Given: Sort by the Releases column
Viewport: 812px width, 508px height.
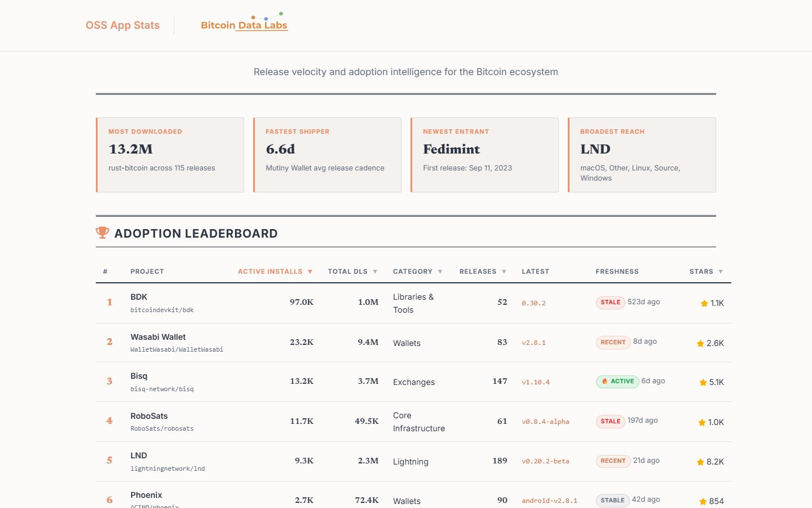Looking at the screenshot, I should point(483,271).
